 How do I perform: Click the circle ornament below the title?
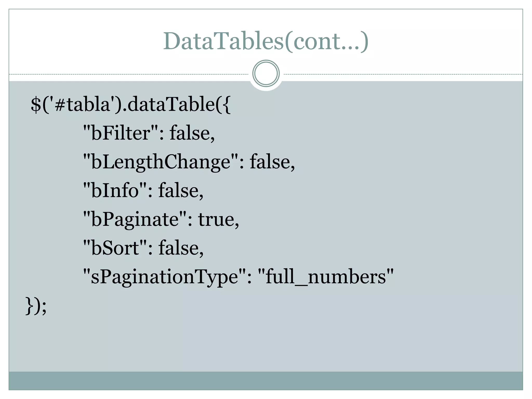click(266, 73)
